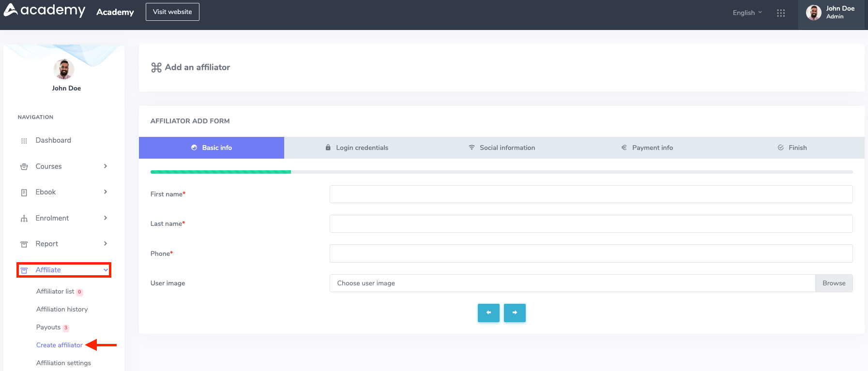The image size is (868, 371).
Task: Click into the First name input field
Action: click(x=591, y=194)
